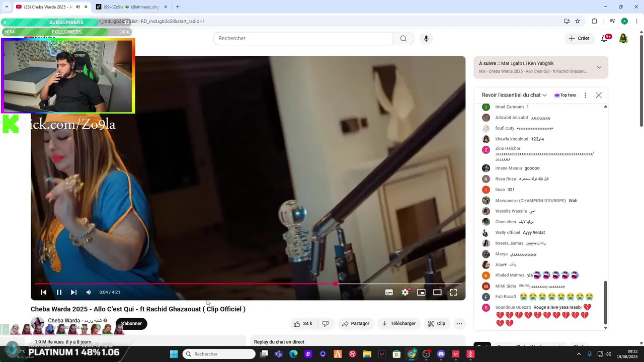Switch to Google Chrome in taskbar
This screenshot has height=362, width=644.
[412, 354]
